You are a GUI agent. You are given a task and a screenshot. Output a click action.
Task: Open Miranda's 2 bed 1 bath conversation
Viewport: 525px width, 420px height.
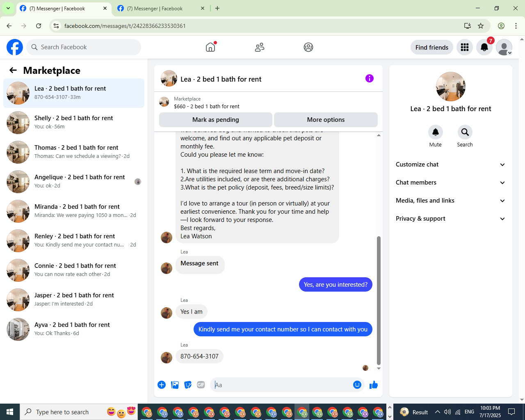tap(74, 211)
